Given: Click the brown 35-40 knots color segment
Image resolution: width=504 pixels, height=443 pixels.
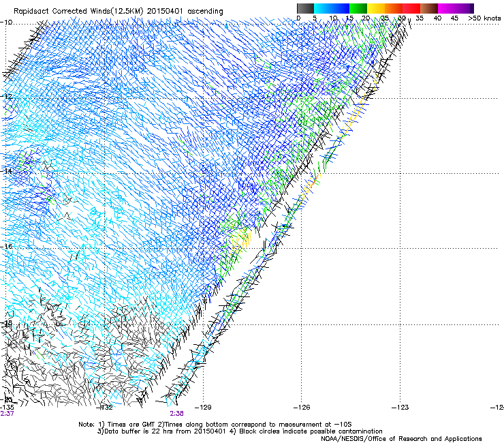Looking at the screenshot, I should (429, 8).
